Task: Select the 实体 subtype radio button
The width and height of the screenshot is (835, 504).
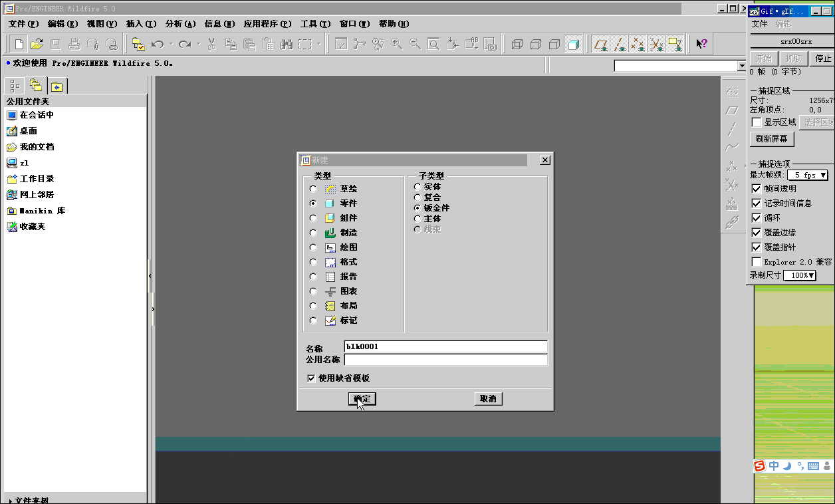Action: (418, 187)
